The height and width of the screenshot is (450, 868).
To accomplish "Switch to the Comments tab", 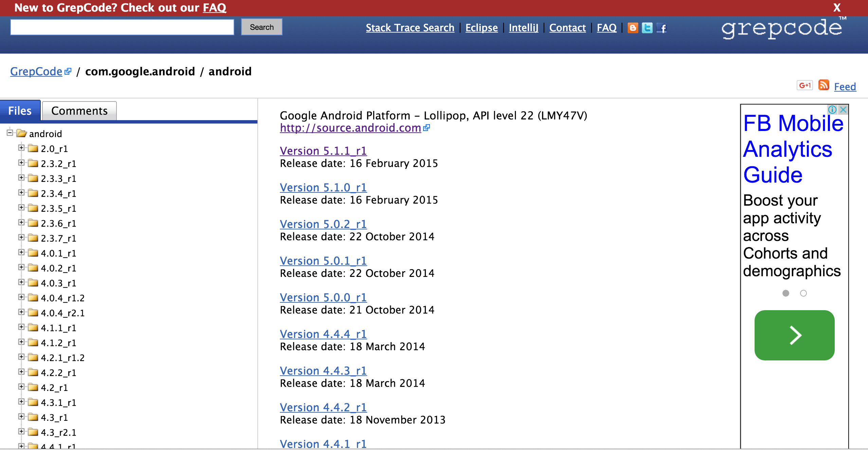I will (x=79, y=111).
